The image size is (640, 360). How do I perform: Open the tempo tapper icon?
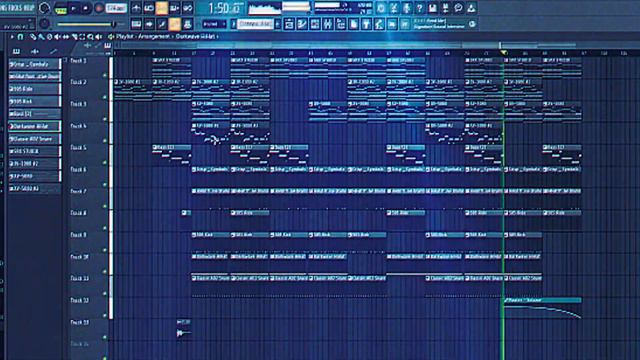pyautogui.click(x=367, y=24)
